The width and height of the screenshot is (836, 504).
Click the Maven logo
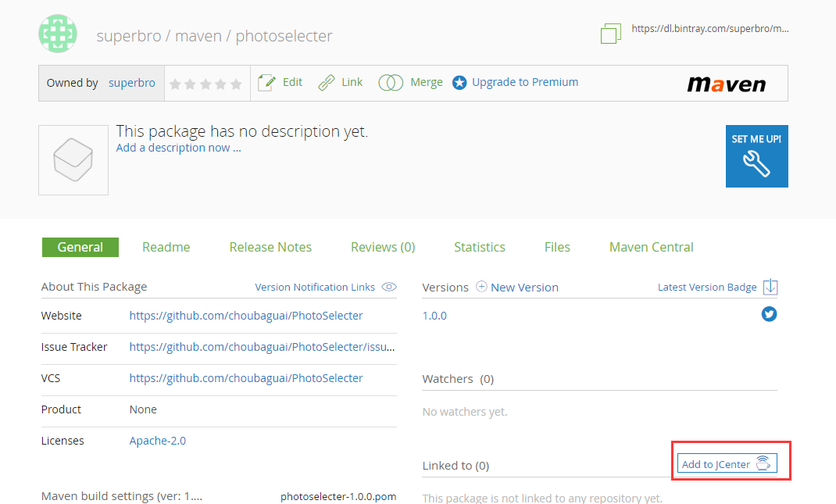[x=726, y=84]
